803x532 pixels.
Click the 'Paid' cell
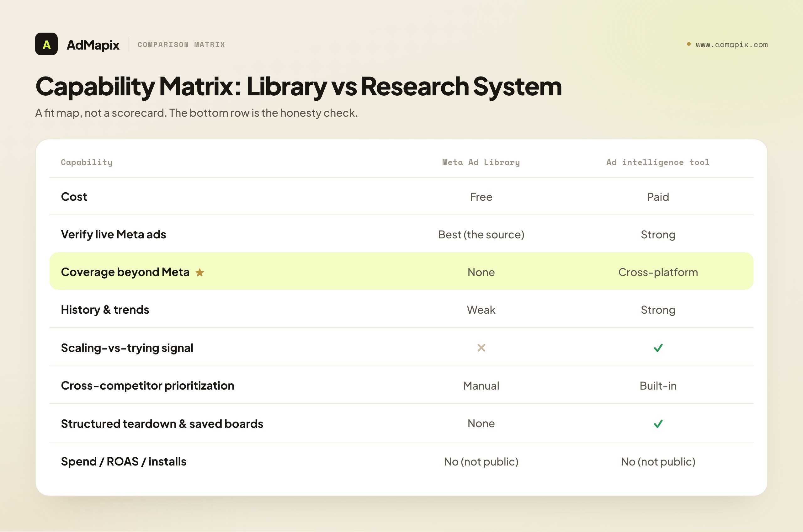tap(658, 197)
